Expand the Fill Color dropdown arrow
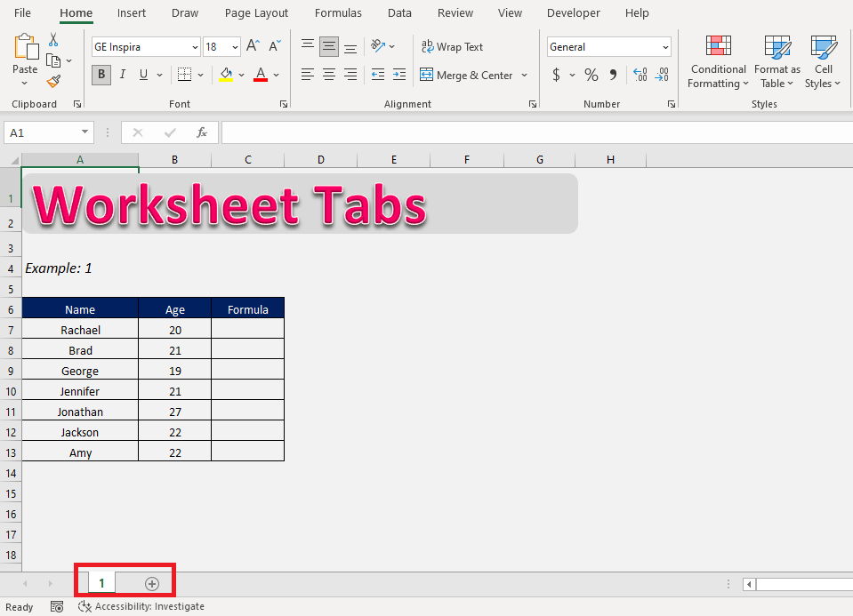The height and width of the screenshot is (616, 853). 241,75
